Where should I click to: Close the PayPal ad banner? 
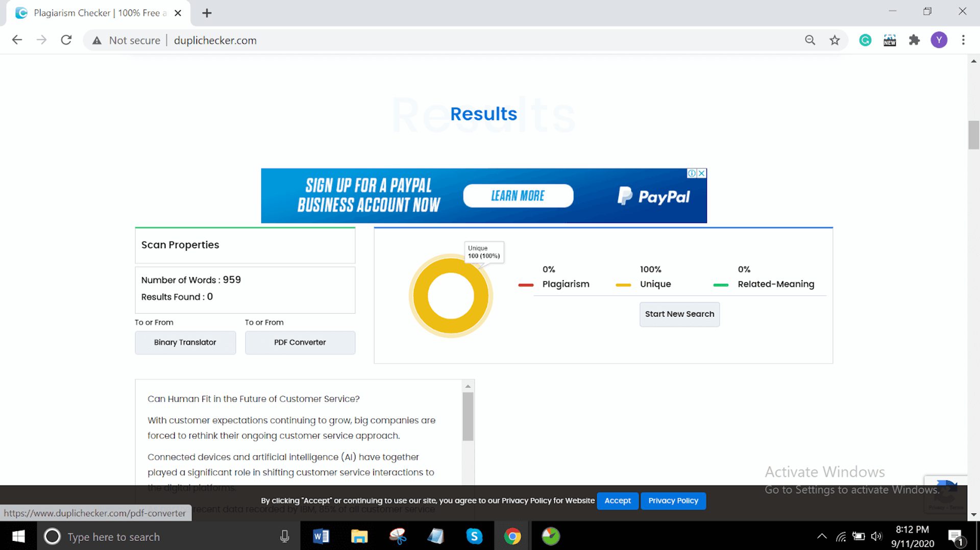[702, 173]
